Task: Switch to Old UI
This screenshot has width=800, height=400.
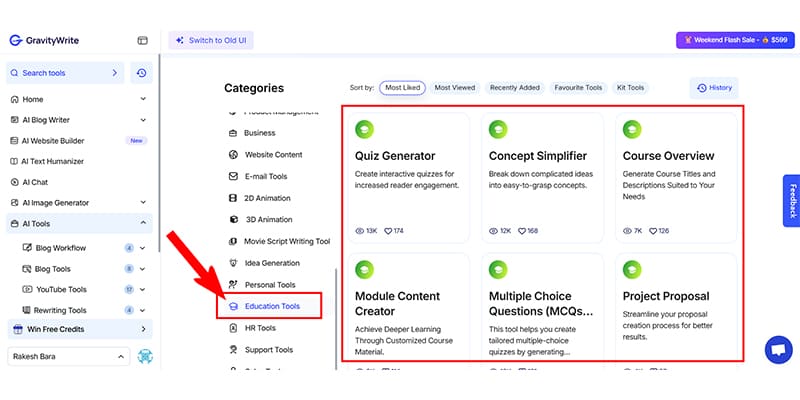Action: [x=211, y=40]
